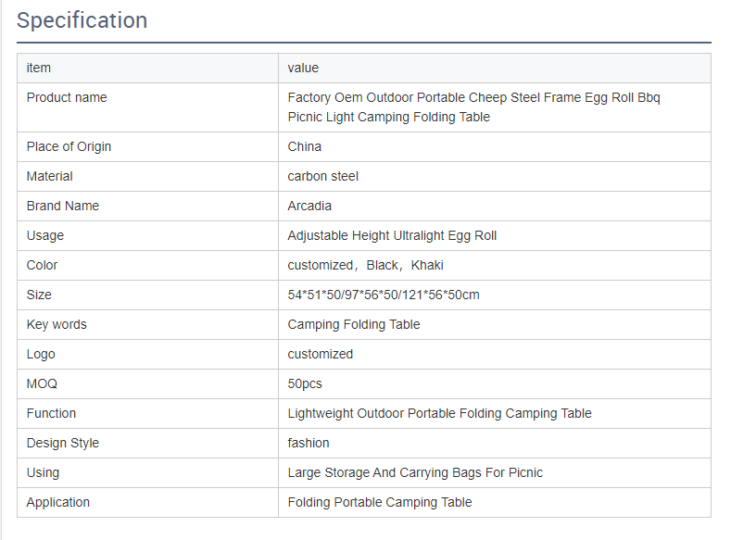Click the 'carbon steel' material value
This screenshot has width=756, height=540.
click(x=322, y=176)
